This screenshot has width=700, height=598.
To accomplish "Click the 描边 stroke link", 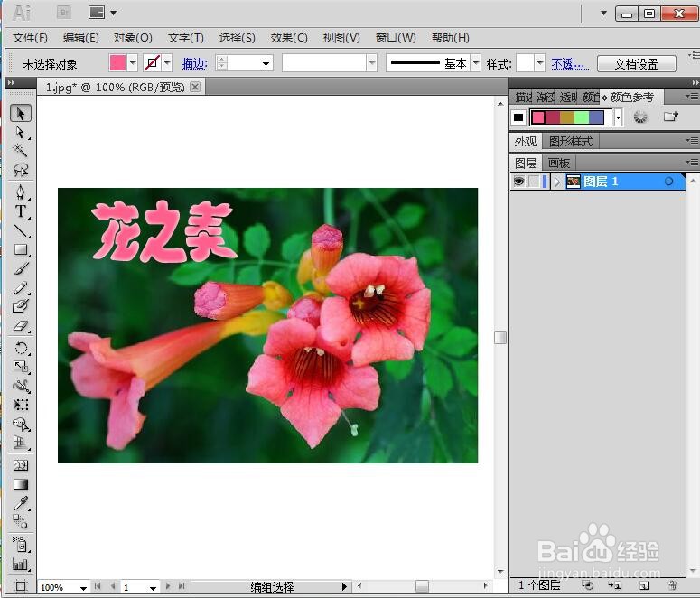I will (194, 64).
